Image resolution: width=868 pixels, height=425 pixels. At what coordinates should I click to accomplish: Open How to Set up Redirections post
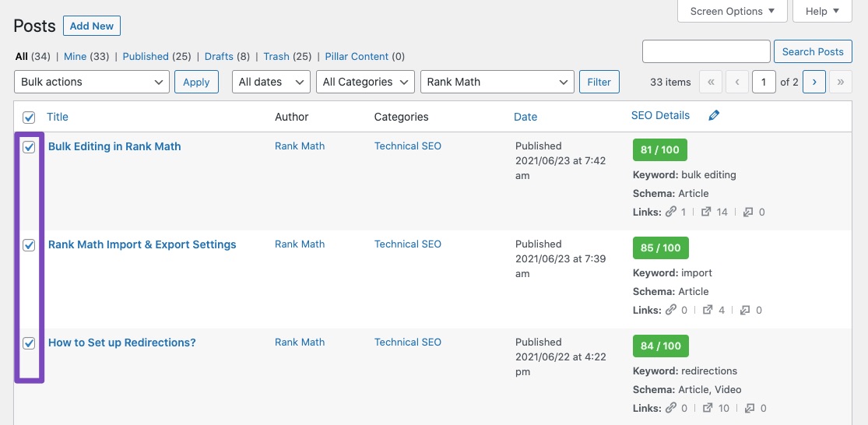[121, 342]
